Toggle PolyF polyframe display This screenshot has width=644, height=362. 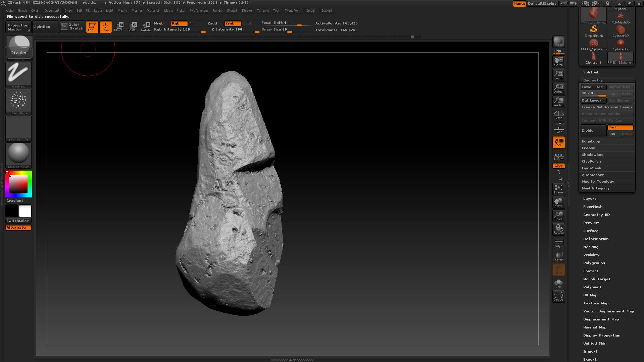point(558,243)
